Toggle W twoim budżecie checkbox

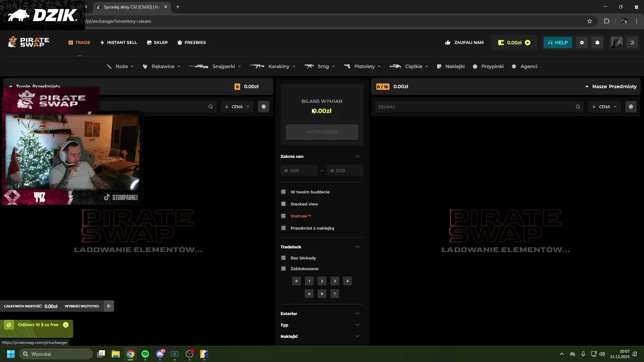[x=283, y=192]
